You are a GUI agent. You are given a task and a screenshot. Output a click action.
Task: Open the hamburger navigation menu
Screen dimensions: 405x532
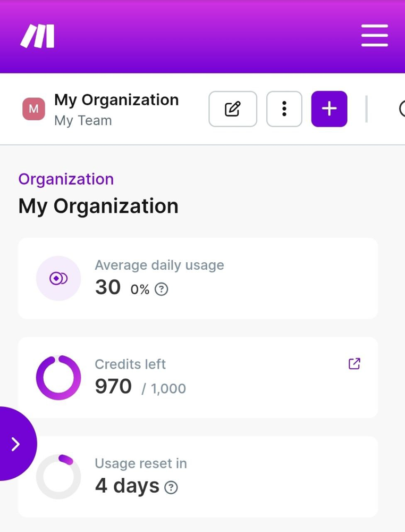pos(374,37)
